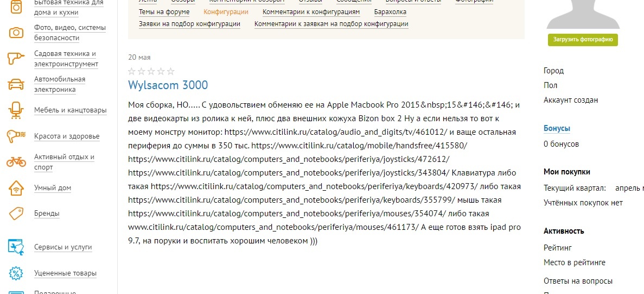The height and width of the screenshot is (294, 644).
Task: Click the Активность heading
Action: [x=564, y=231]
